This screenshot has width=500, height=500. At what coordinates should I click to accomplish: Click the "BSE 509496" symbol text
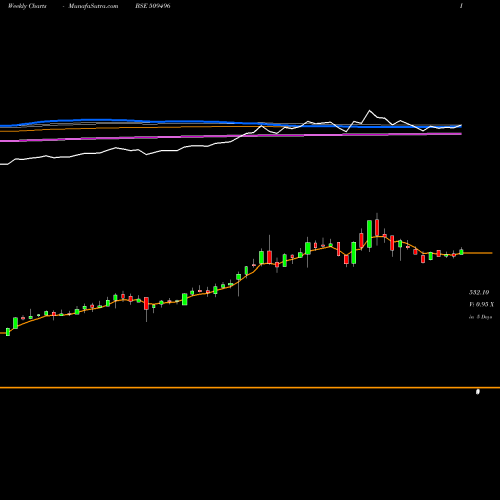tap(153, 6)
